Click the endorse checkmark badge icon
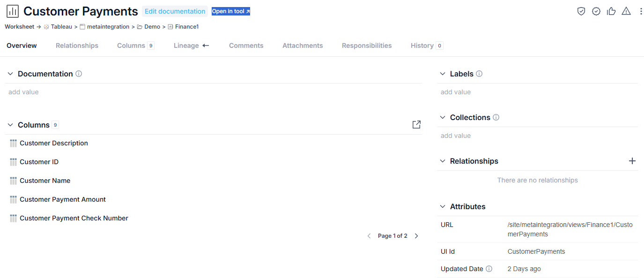This screenshot has height=280, width=644. (596, 11)
